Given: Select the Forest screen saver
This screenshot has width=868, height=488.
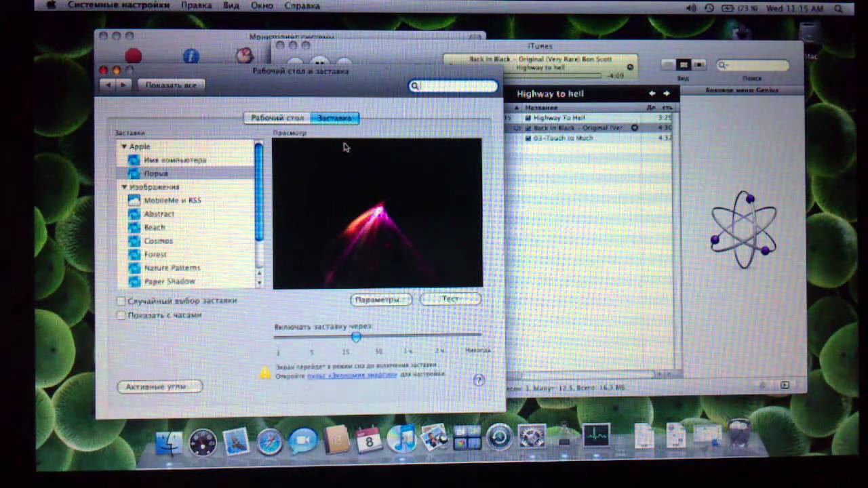Looking at the screenshot, I should 155,255.
